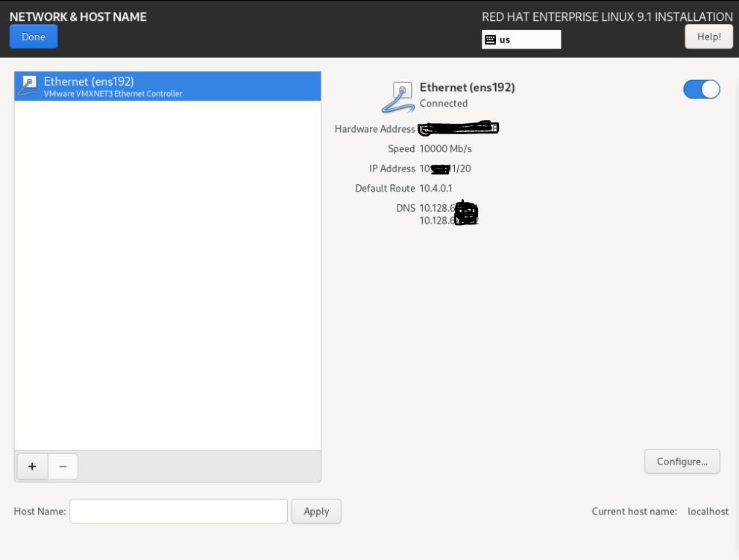Click the Ethernet icon in the device list

coord(28,86)
